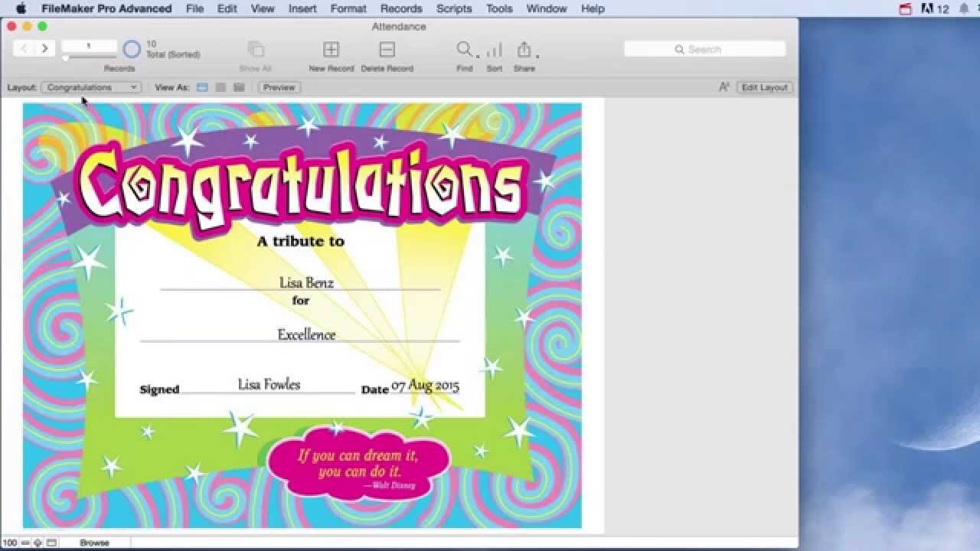Open the Records menu
The width and height of the screenshot is (980, 551).
coord(401,8)
